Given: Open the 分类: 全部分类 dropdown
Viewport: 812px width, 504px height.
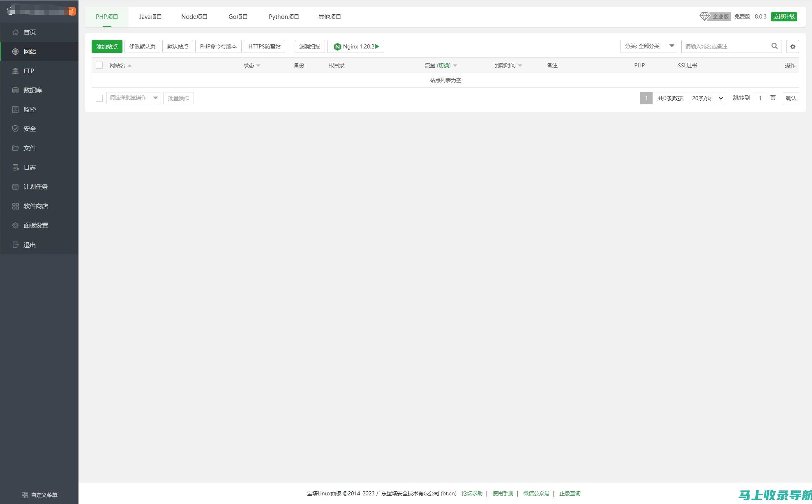Looking at the screenshot, I should (x=649, y=46).
